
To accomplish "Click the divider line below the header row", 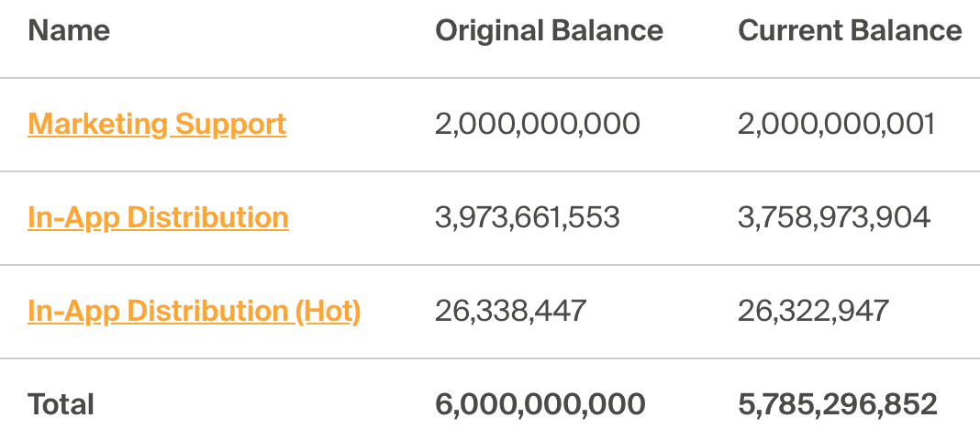I will pyautogui.click(x=490, y=78).
